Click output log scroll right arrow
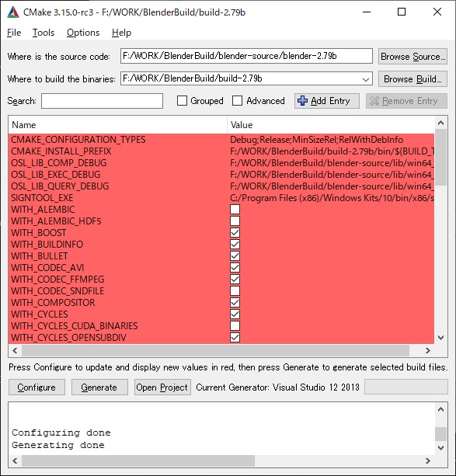 tap(428, 460)
